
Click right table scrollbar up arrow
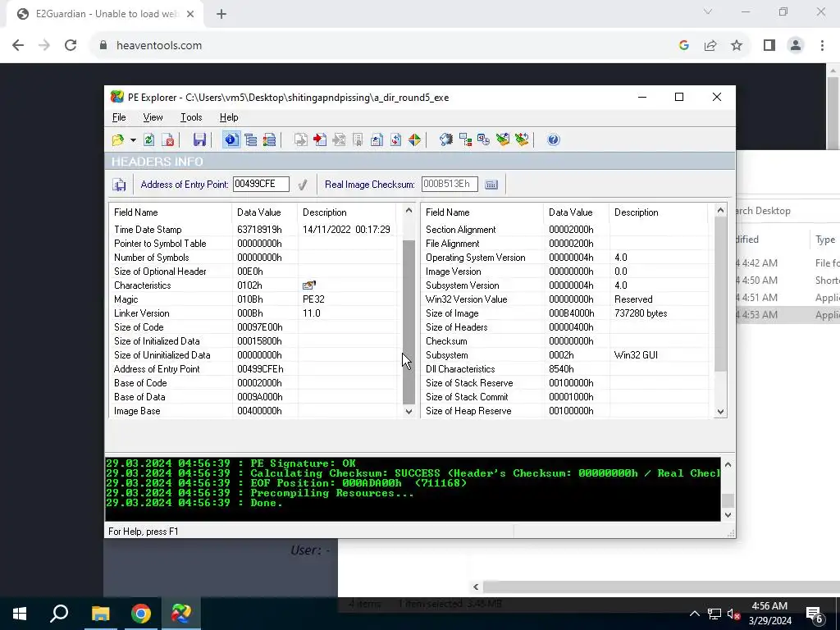click(x=720, y=211)
